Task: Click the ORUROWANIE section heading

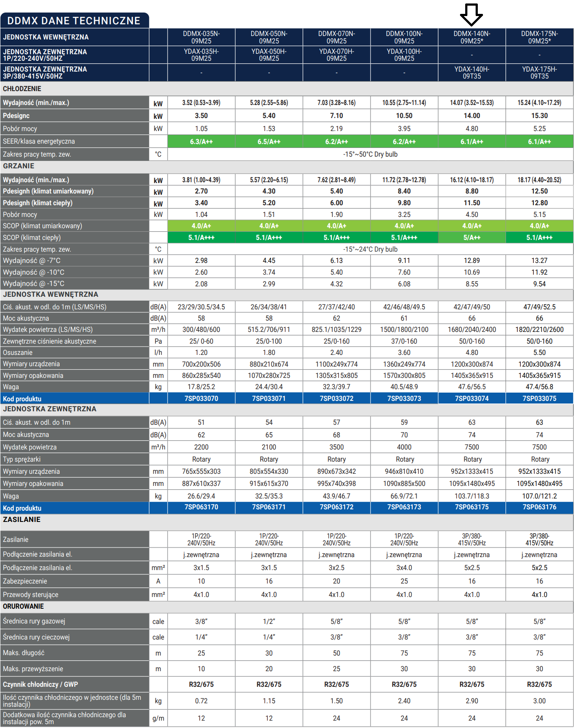Action: coord(23,607)
